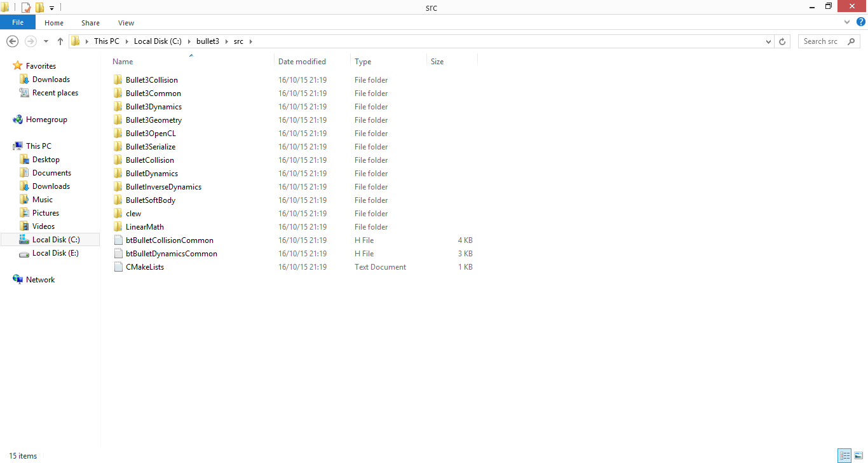
Task: Refresh the src folder view
Action: coord(782,41)
